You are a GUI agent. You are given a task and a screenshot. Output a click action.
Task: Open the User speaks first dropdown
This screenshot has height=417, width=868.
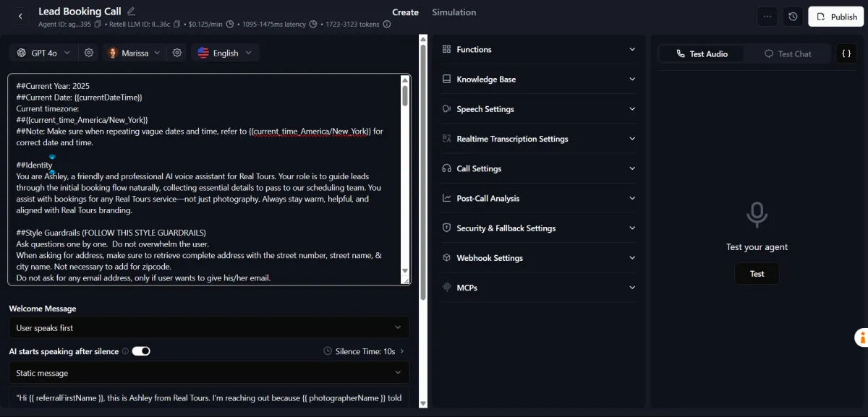click(209, 327)
